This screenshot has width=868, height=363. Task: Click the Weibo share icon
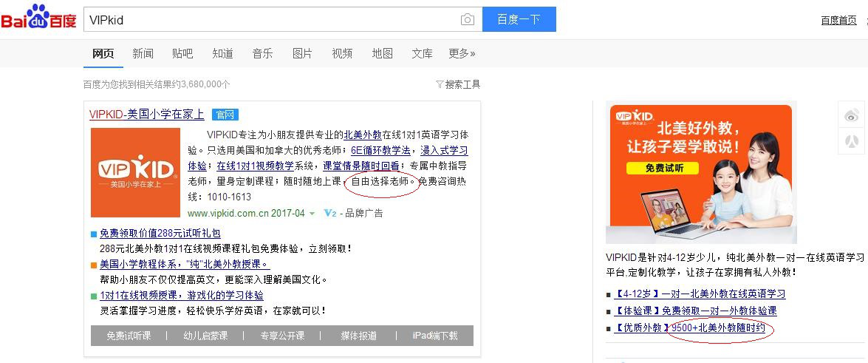coord(852,115)
